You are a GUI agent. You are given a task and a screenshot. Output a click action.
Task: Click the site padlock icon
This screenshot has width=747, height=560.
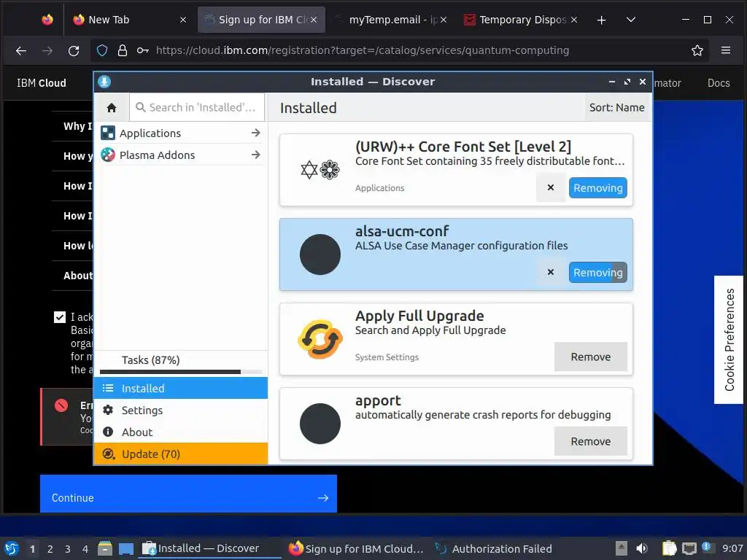pyautogui.click(x=123, y=50)
